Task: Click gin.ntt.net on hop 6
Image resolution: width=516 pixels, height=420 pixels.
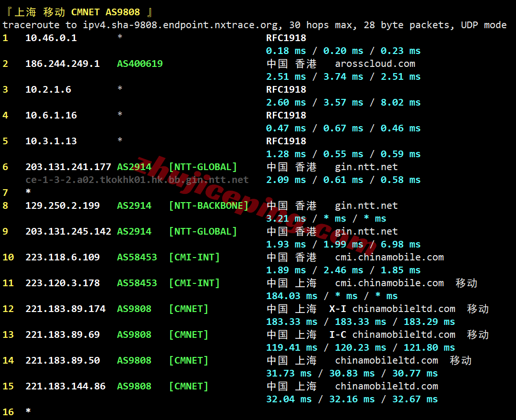Action: coord(366,167)
